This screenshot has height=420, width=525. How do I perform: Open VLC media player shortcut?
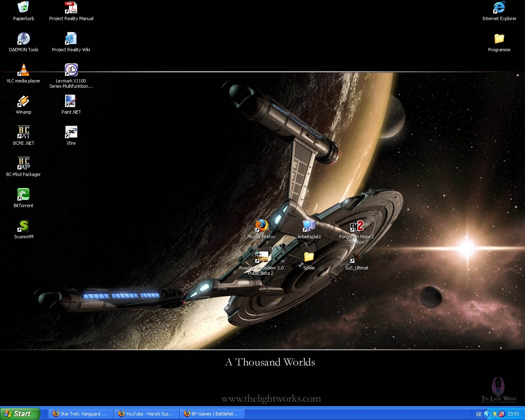coord(23,70)
